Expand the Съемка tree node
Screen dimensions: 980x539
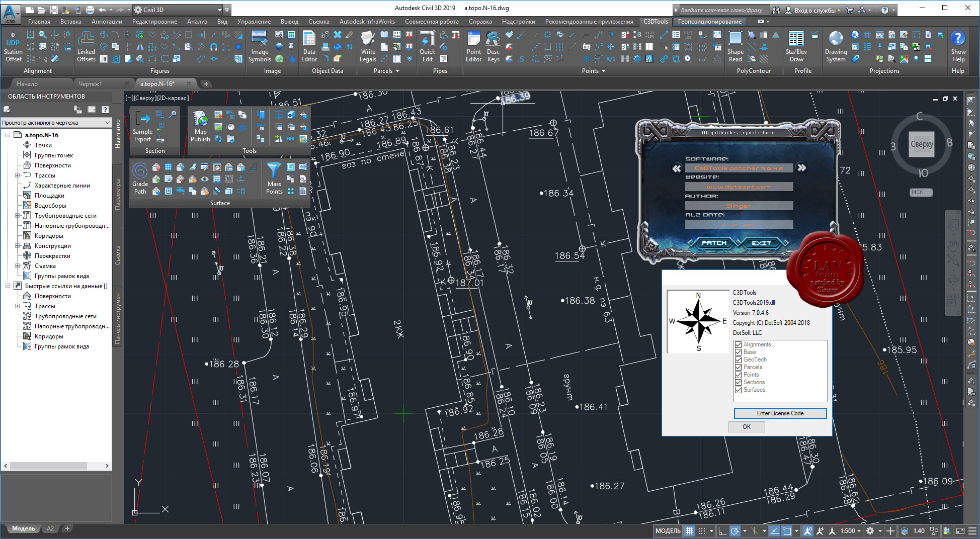(x=18, y=266)
